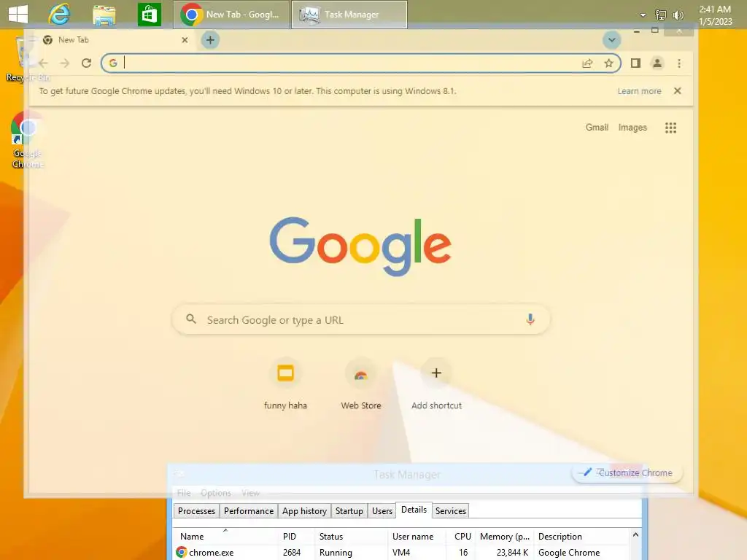Open network status tray icon
The width and height of the screenshot is (747, 560).
pos(660,15)
